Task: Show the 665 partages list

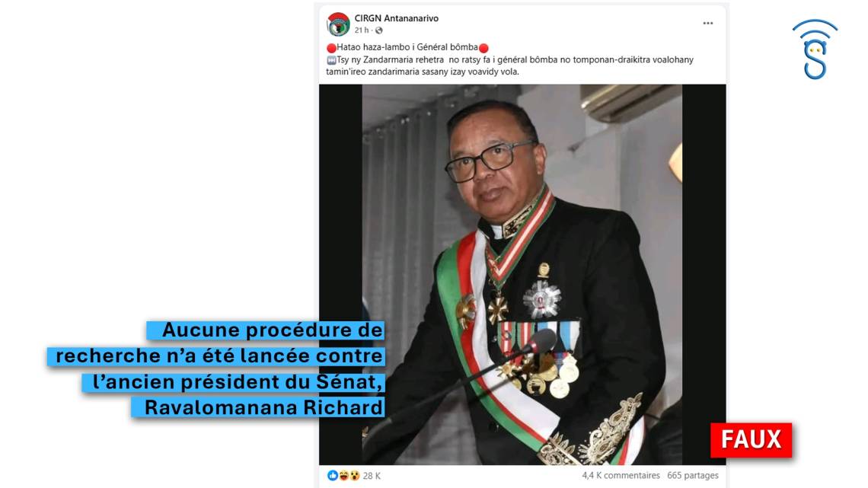Action: pyautogui.click(x=693, y=475)
